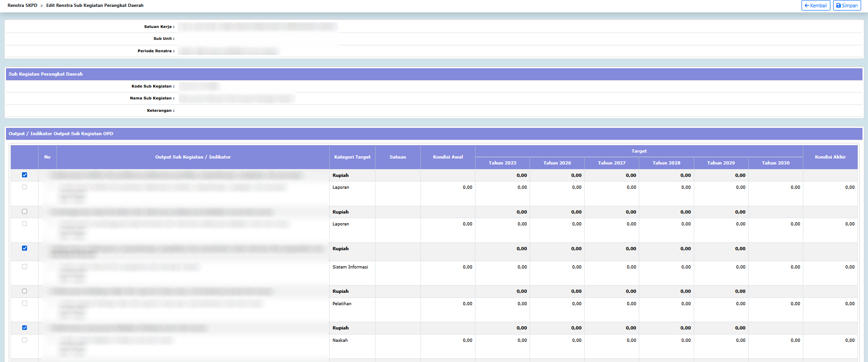Click Tahun 2027 value in Pelatihan row
The image size is (868, 362).
click(631, 304)
